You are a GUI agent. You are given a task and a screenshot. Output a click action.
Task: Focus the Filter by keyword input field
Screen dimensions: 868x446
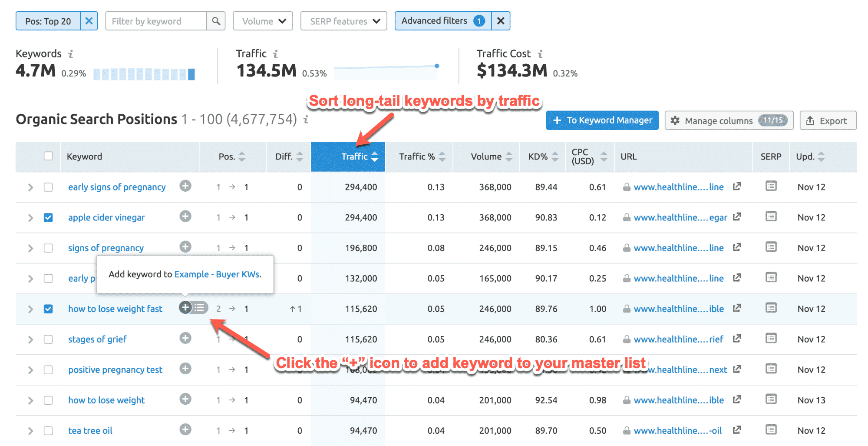[x=156, y=21]
